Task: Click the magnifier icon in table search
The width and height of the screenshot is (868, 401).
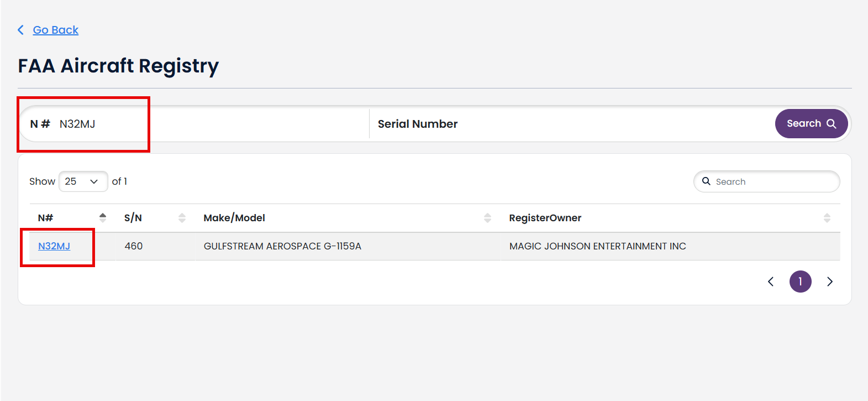Action: click(706, 181)
